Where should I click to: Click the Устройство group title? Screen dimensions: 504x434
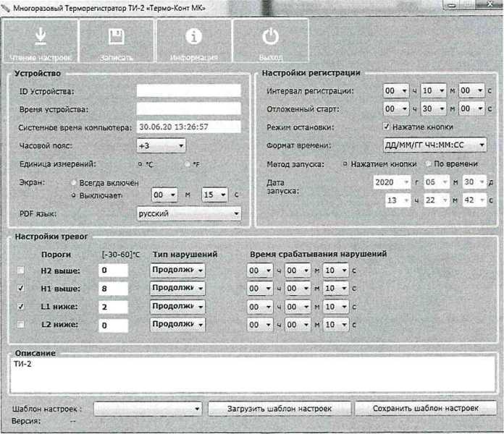tap(37, 73)
